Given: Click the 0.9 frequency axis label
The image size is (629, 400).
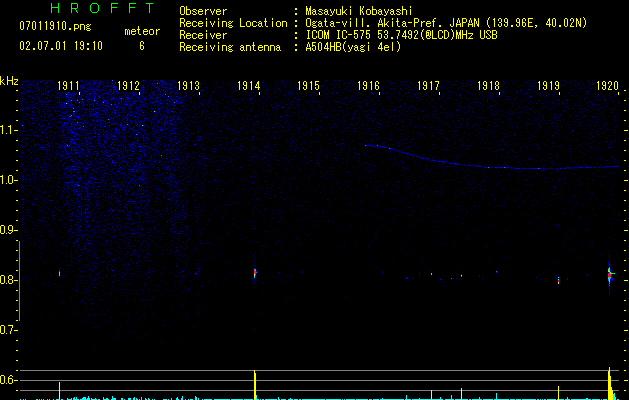Looking at the screenshot, I should pos(8,230).
